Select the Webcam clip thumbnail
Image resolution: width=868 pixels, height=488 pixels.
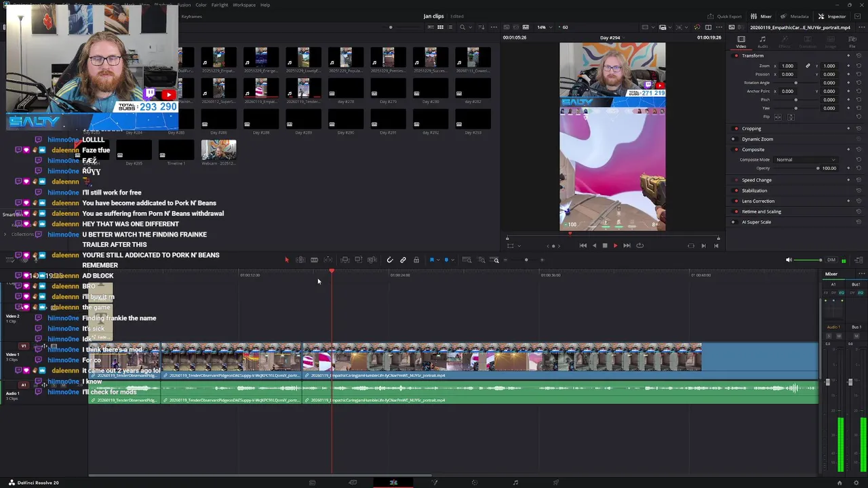[218, 150]
